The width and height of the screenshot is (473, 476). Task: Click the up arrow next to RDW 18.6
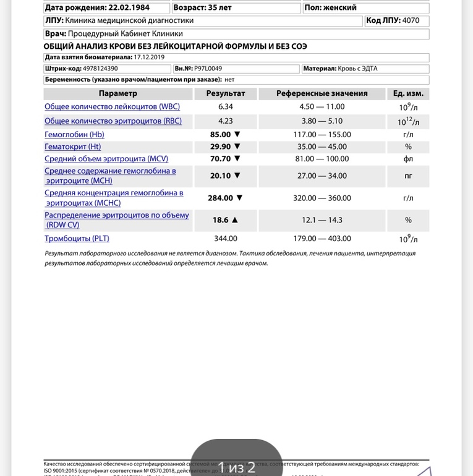click(x=235, y=220)
